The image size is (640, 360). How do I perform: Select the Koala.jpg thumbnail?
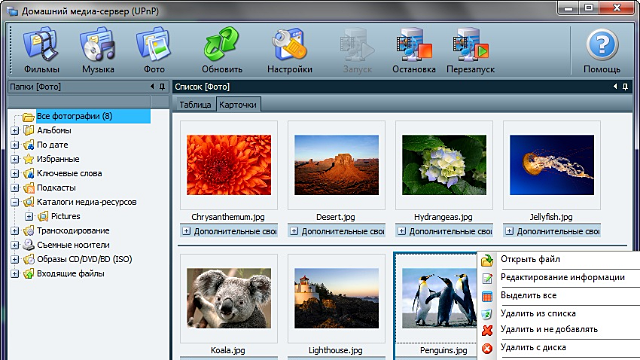pos(229,298)
